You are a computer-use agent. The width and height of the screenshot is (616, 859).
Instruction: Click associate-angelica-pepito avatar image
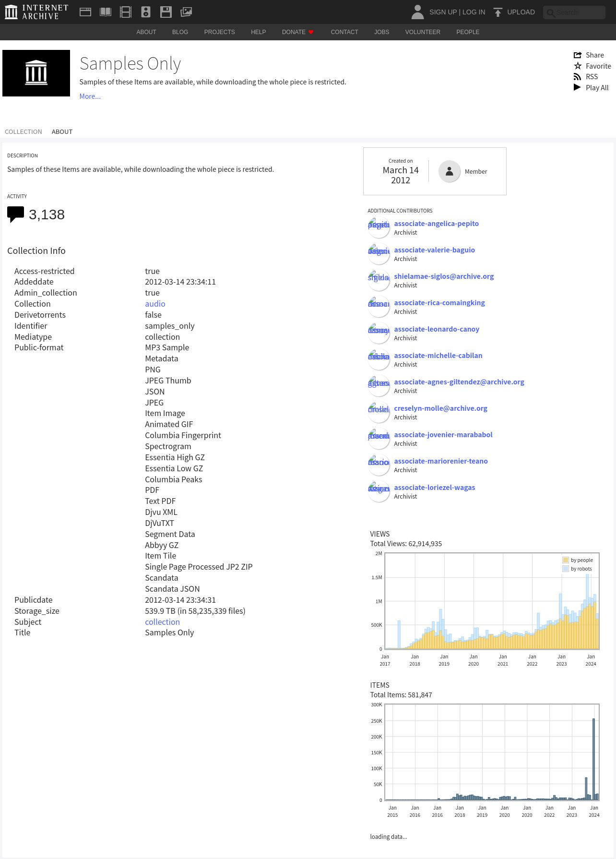tap(379, 227)
